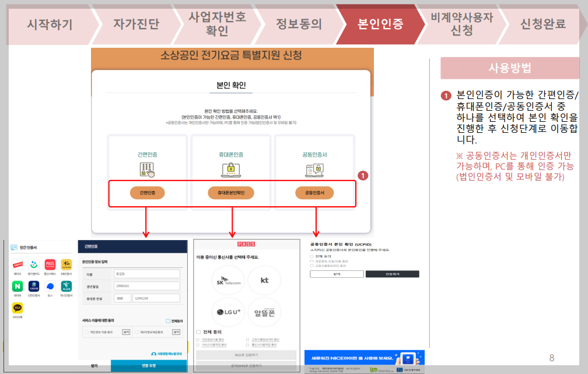The width and height of the screenshot is (588, 374).
Task: Select the 제3자정보제공동의 radio option
Action: (137, 332)
